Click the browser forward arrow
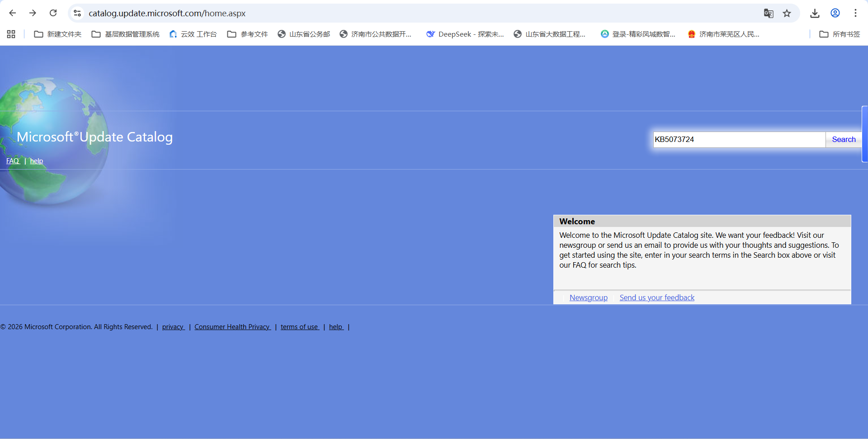Viewport: 868px width, 439px height. pyautogui.click(x=33, y=13)
